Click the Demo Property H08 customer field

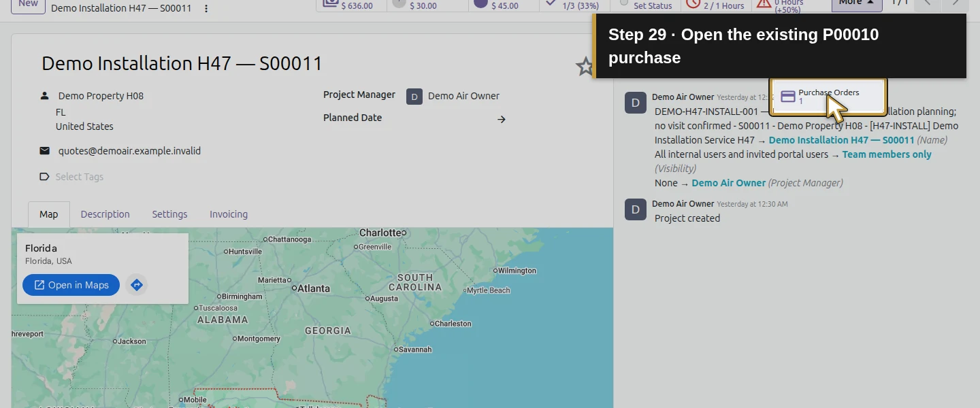coord(101,96)
